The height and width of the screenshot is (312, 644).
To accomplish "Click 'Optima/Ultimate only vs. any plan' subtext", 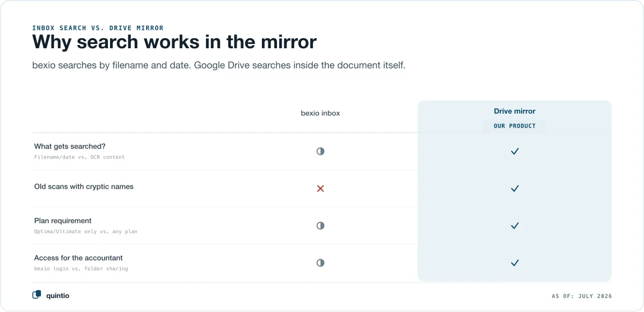I will (86, 232).
